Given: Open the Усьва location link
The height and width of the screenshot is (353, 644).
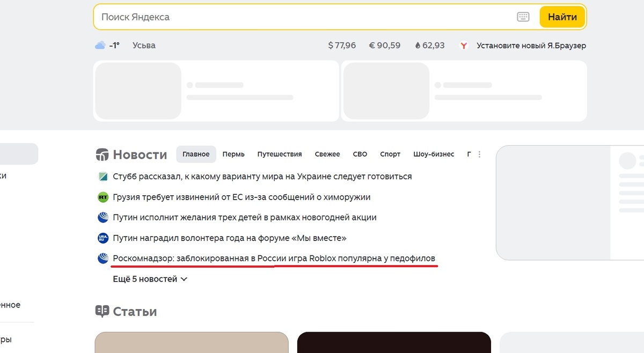Looking at the screenshot, I should (144, 46).
